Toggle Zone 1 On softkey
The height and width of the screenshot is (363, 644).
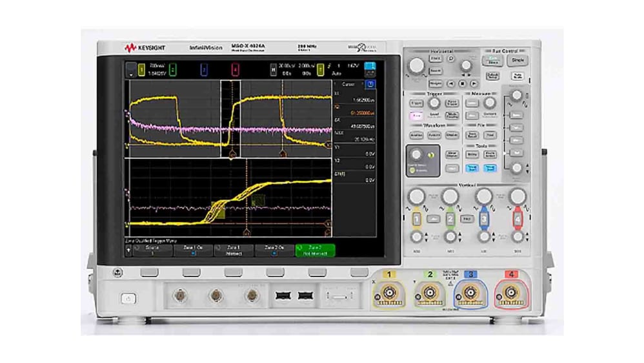tap(194, 251)
